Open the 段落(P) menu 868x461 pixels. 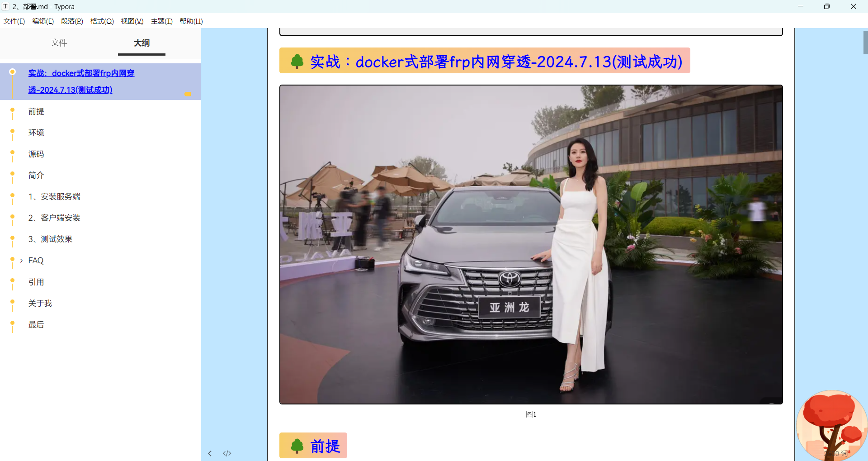[72, 21]
